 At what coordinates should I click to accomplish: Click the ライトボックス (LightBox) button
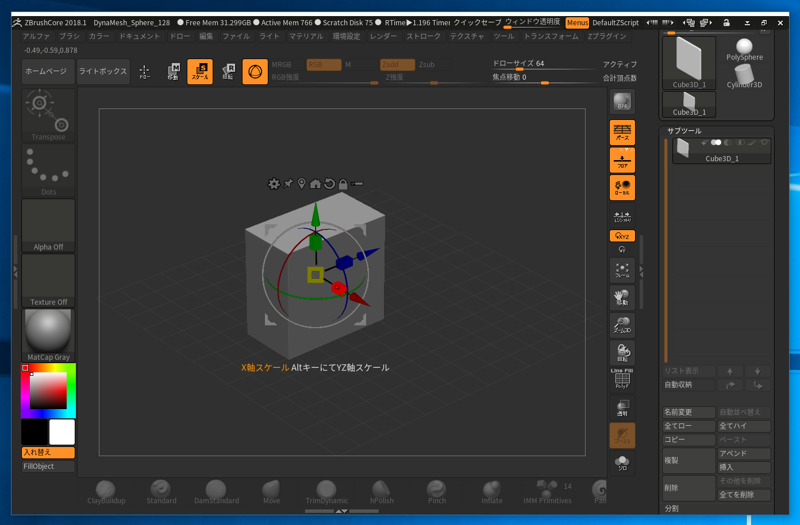pos(103,71)
